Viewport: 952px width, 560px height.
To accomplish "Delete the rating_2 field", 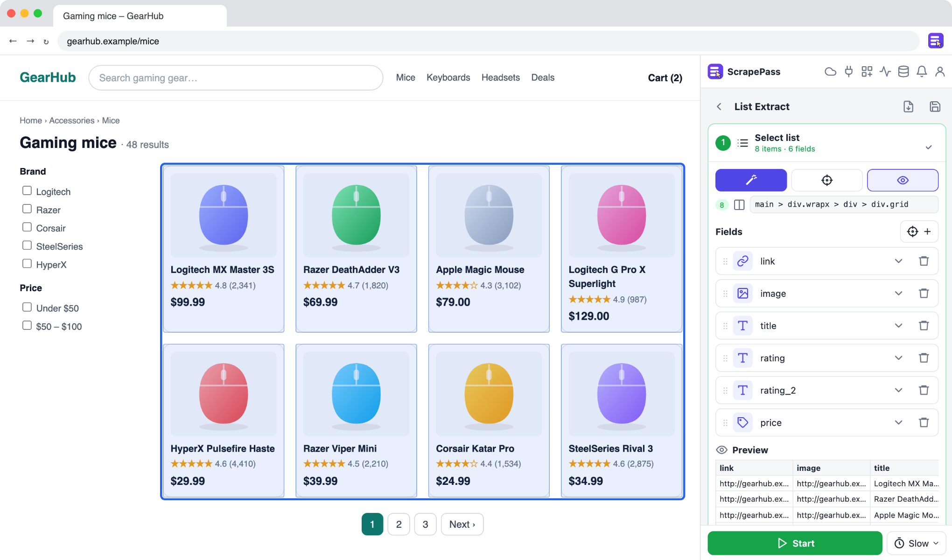I will 924,390.
